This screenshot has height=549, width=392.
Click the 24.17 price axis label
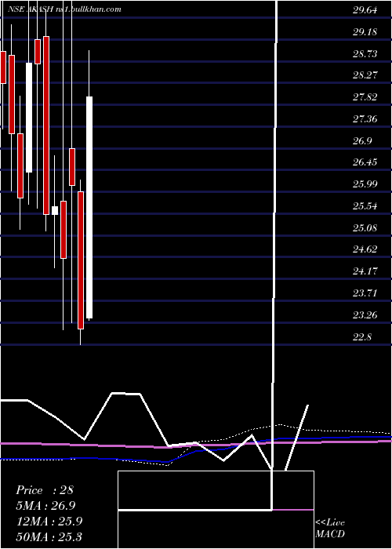pyautogui.click(x=365, y=271)
